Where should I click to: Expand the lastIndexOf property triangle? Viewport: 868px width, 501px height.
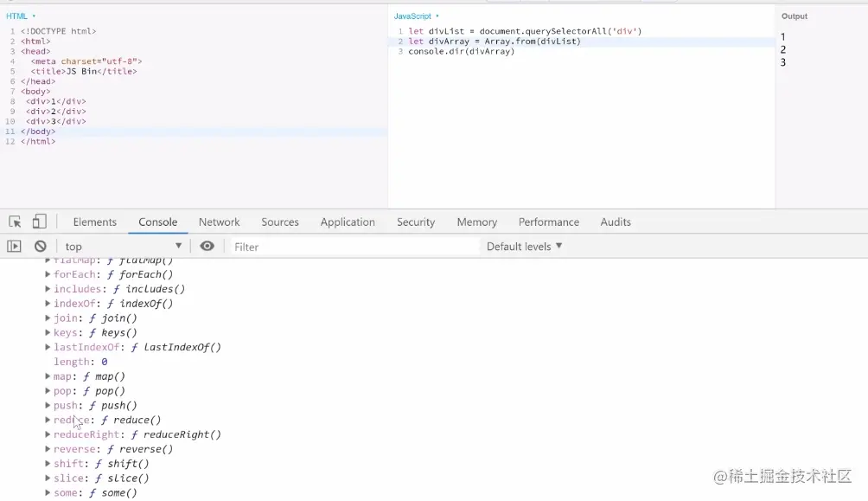click(48, 347)
